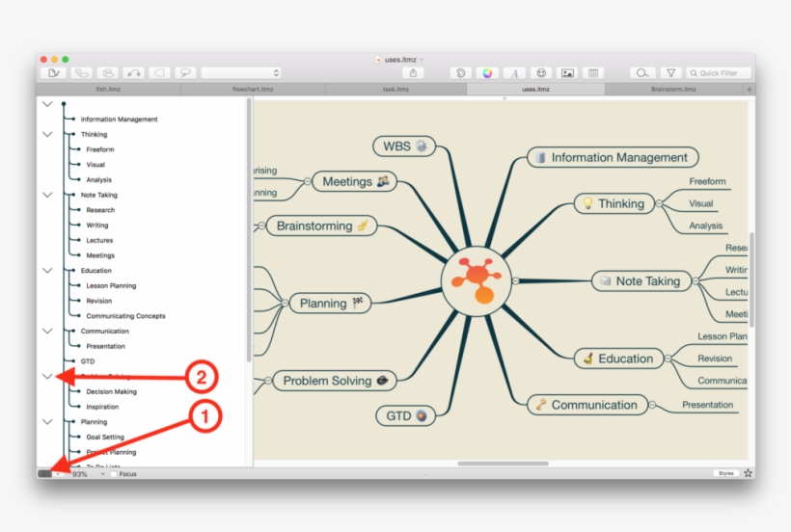The height and width of the screenshot is (532, 791).
Task: Click the boundary shape toolbar icon
Action: (159, 73)
